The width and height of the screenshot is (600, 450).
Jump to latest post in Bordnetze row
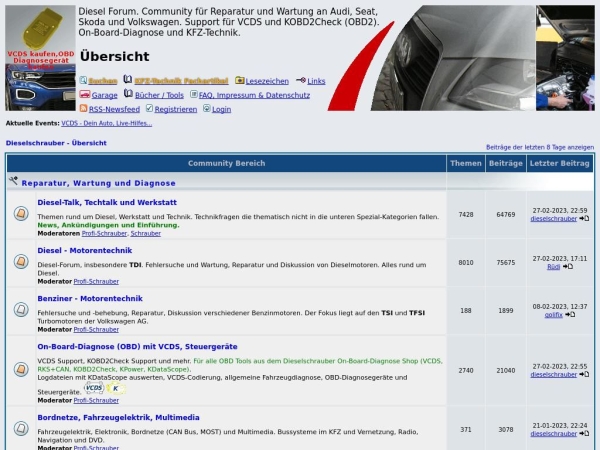(x=584, y=434)
